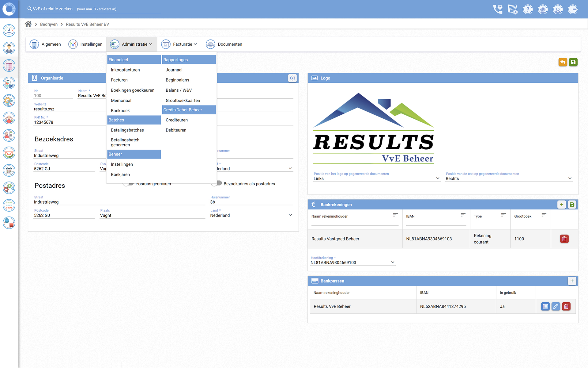Enable Bezoekadres als postadres toggle
Screen dimensions: 588x368
[217, 183]
